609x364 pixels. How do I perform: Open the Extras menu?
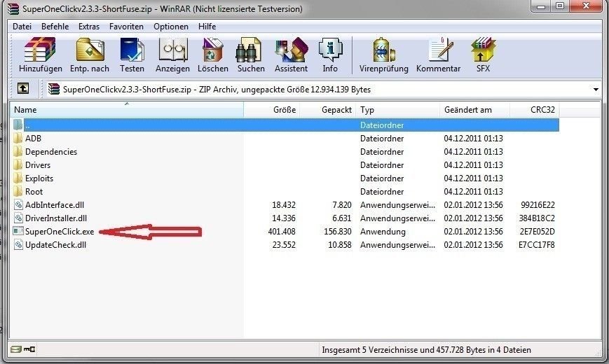[89, 27]
